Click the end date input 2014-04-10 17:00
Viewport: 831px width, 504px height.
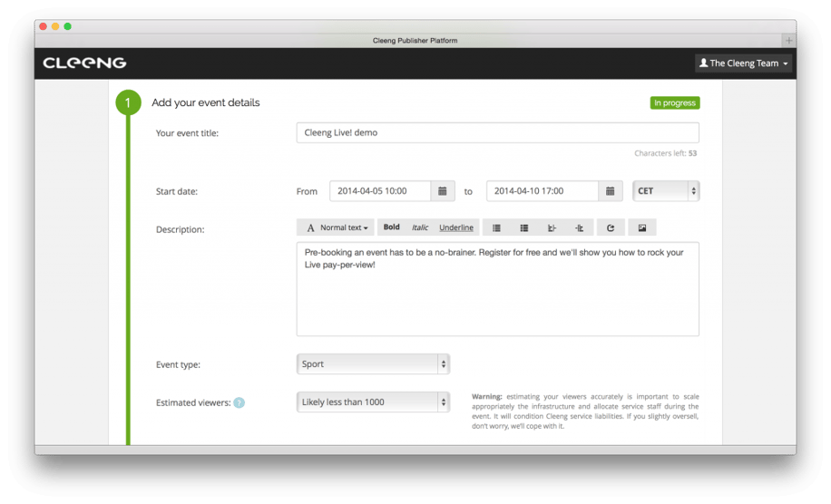click(543, 191)
